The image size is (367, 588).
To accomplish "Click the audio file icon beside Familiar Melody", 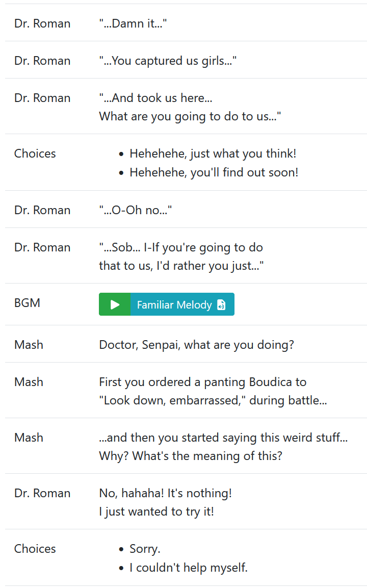I will pyautogui.click(x=222, y=305).
